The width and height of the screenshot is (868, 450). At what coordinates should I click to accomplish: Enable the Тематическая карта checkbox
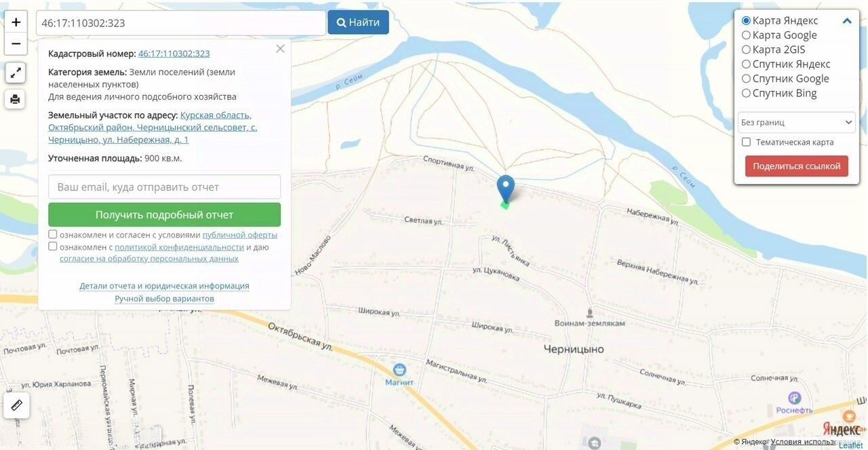click(x=746, y=142)
